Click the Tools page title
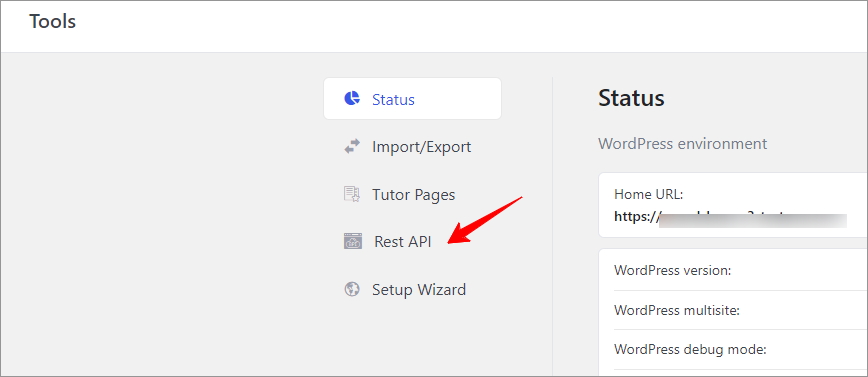The image size is (868, 377). tap(53, 22)
